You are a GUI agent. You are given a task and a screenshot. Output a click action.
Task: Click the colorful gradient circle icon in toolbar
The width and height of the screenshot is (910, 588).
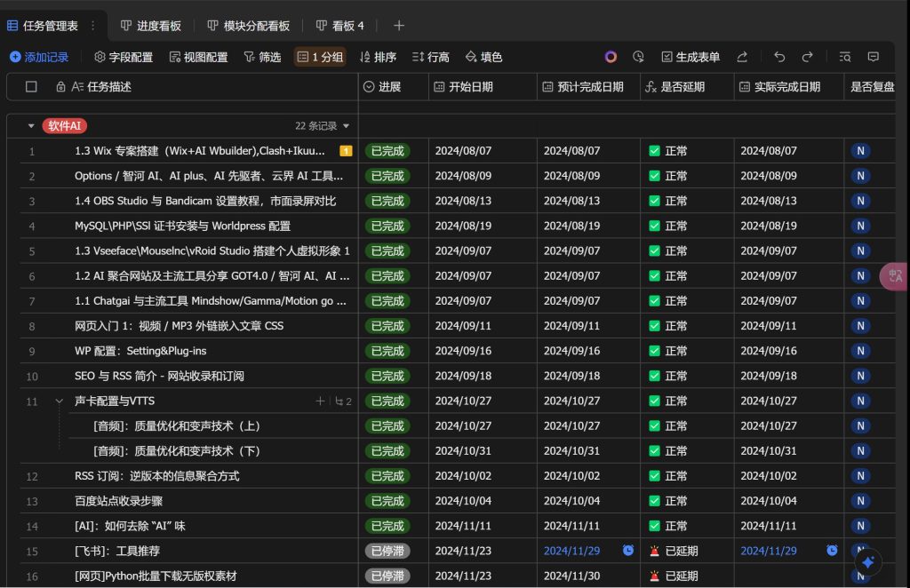point(611,56)
